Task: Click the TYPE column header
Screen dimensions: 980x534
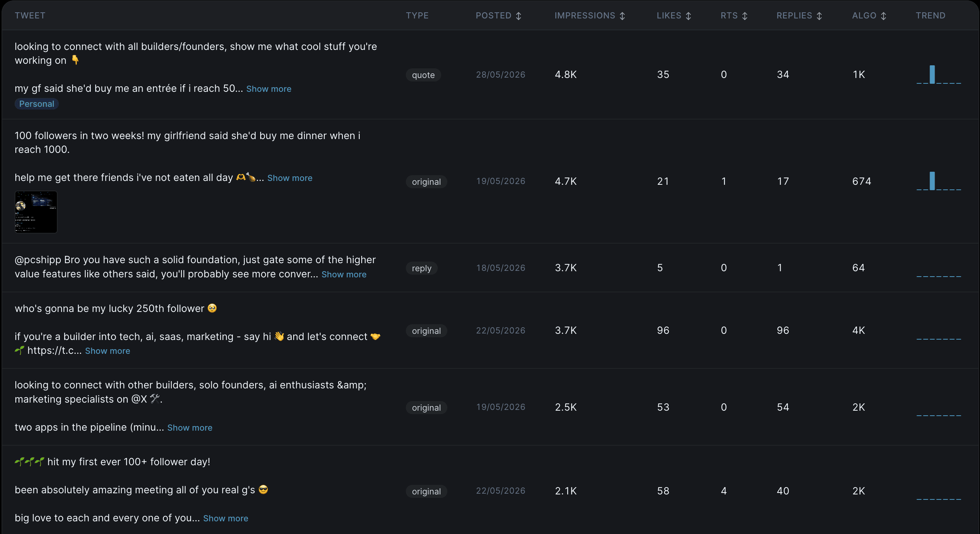Action: 417,16
